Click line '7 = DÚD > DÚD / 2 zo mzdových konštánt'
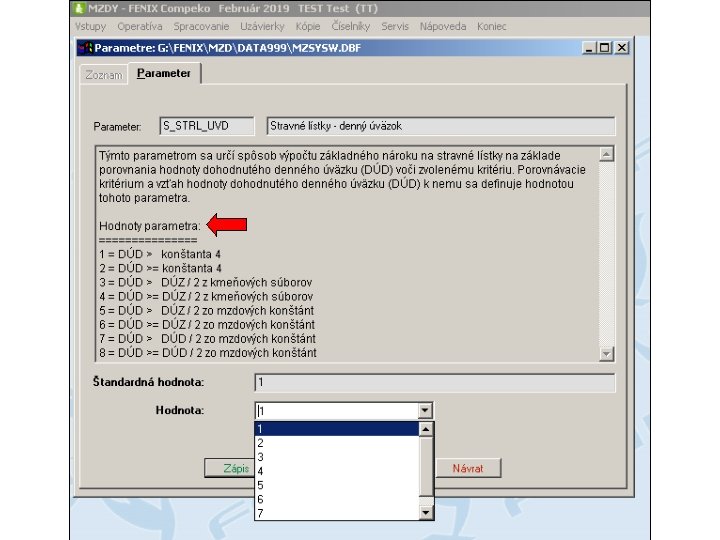This screenshot has width=720, height=540. pyautogui.click(x=208, y=339)
